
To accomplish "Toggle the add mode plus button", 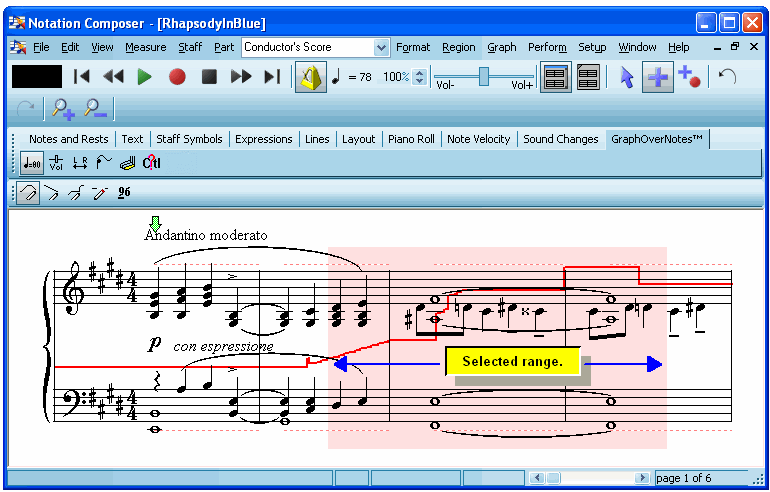I will (657, 77).
